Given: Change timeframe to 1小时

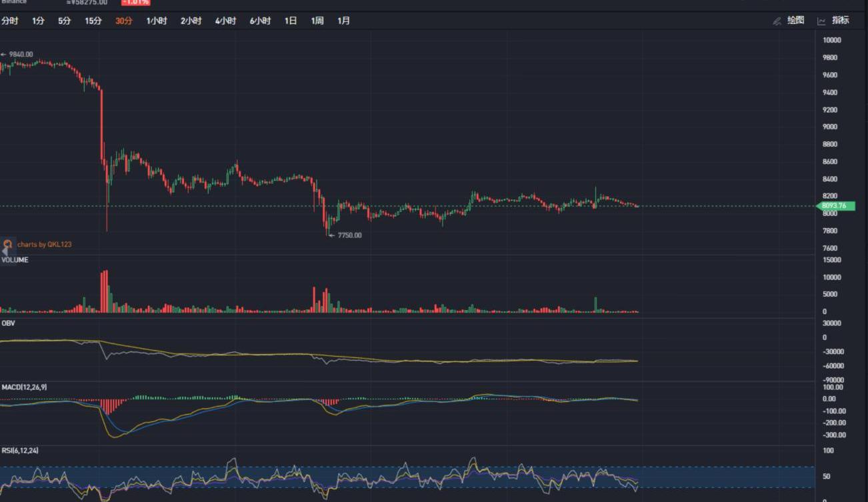Looking at the screenshot, I should point(157,21).
